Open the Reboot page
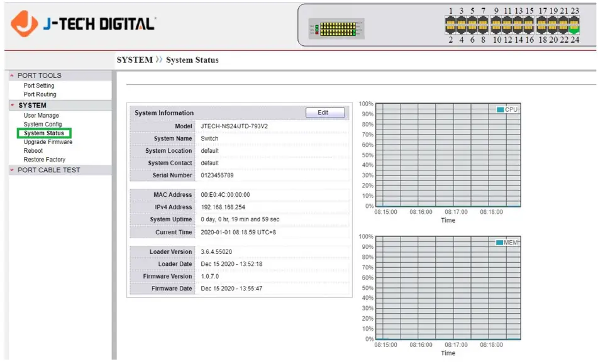Image resolution: width=598 pixels, height=364 pixels. coord(33,150)
